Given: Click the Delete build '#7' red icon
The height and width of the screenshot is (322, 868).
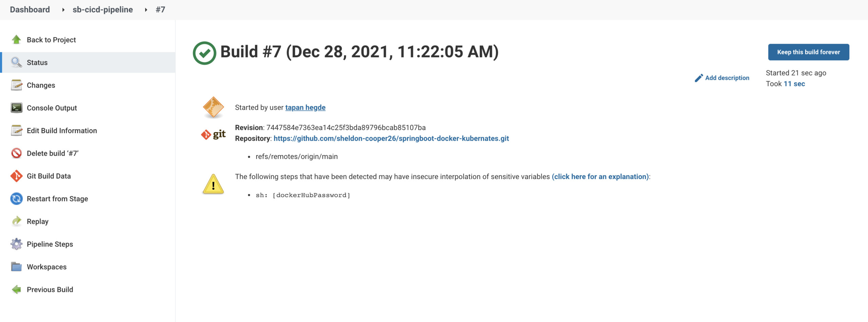Looking at the screenshot, I should [x=16, y=153].
